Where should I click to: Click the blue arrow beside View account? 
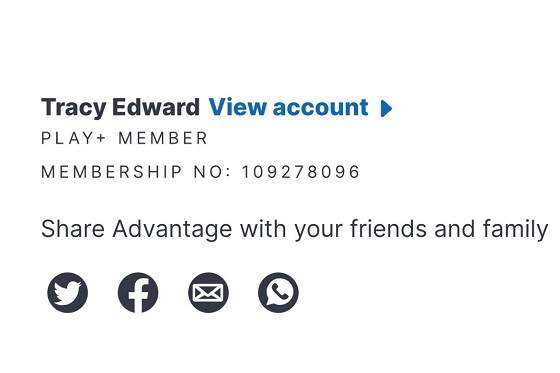386,108
